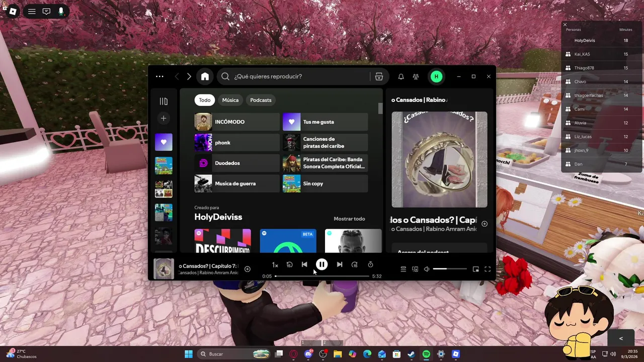Click the taskbar Buscar search box
The image size is (644, 362).
tap(234, 354)
